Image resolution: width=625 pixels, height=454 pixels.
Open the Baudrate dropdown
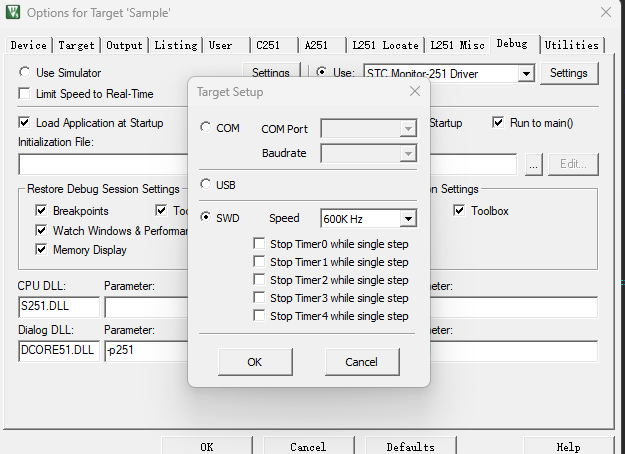pos(369,153)
